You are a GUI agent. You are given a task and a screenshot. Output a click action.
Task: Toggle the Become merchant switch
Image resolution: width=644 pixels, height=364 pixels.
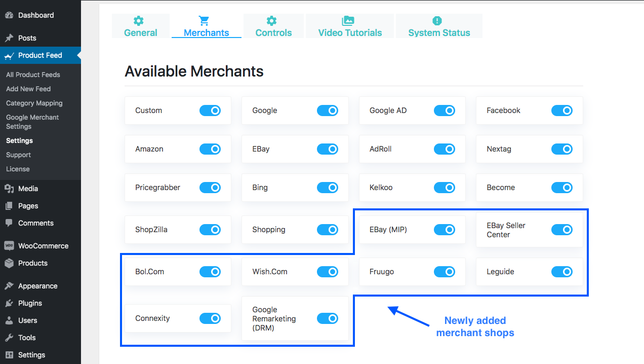[562, 188]
